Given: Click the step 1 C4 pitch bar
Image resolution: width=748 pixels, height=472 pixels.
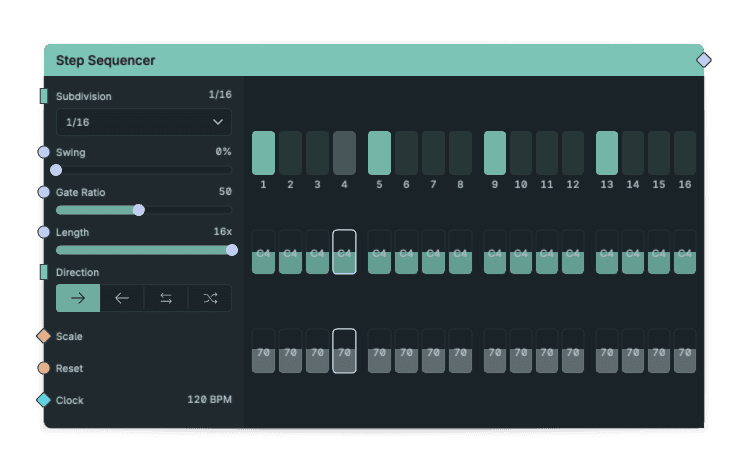Looking at the screenshot, I should click(x=263, y=252).
